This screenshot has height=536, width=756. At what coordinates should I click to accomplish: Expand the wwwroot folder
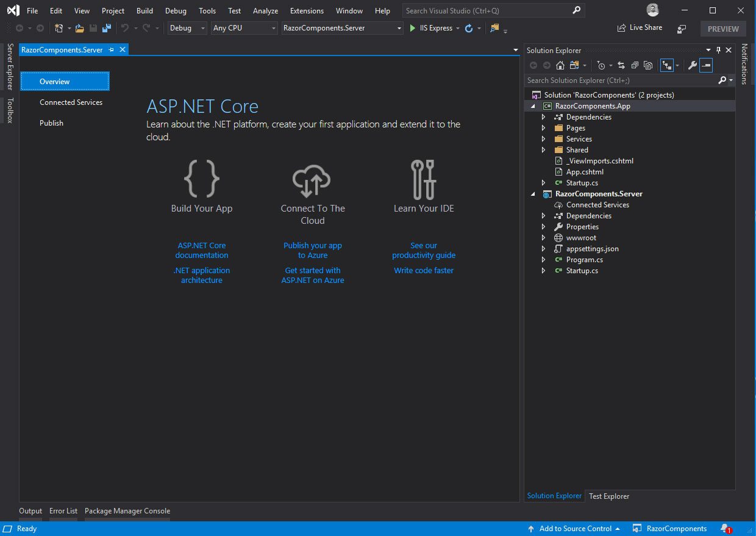click(543, 238)
